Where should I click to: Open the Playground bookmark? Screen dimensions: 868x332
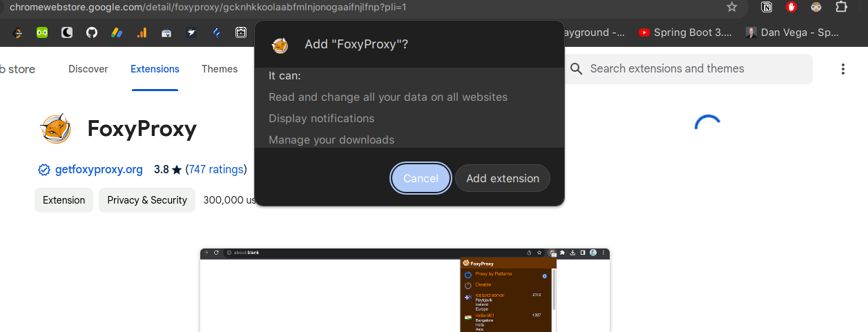tap(595, 32)
